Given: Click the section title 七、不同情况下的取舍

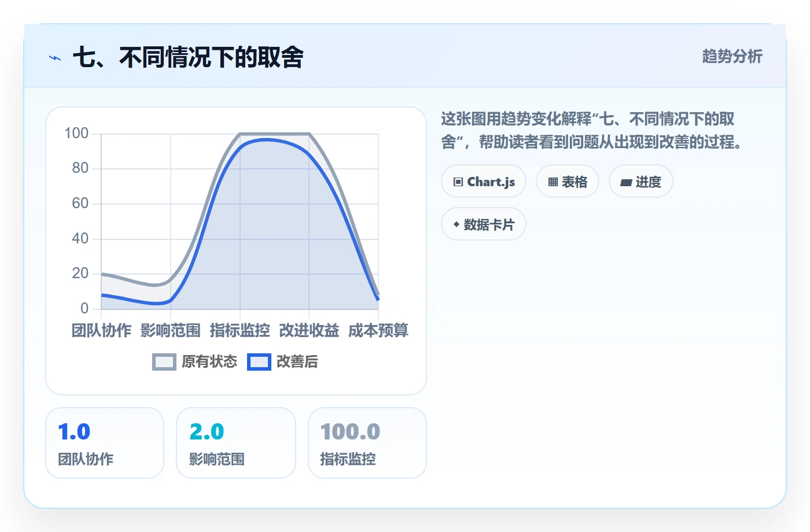Looking at the screenshot, I should (x=188, y=58).
